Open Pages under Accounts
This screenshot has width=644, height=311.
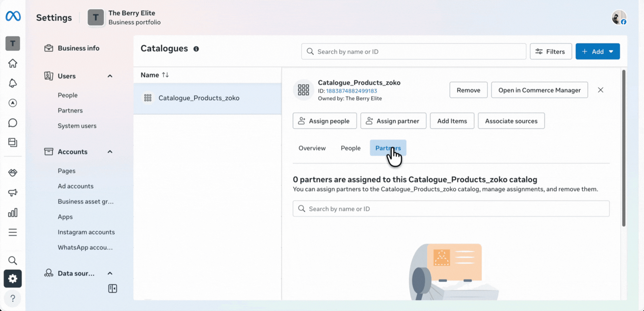click(67, 171)
